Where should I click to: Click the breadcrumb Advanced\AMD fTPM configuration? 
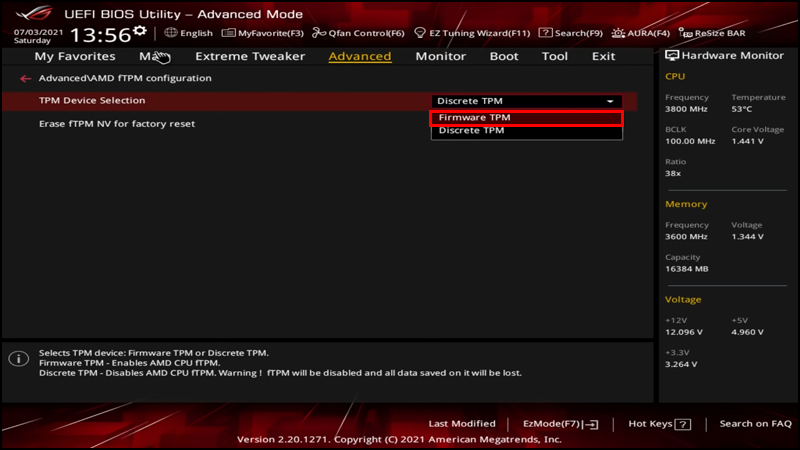click(x=125, y=78)
